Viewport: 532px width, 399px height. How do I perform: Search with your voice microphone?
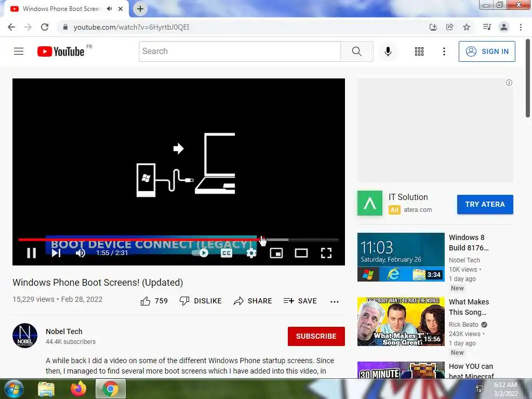[x=388, y=51]
